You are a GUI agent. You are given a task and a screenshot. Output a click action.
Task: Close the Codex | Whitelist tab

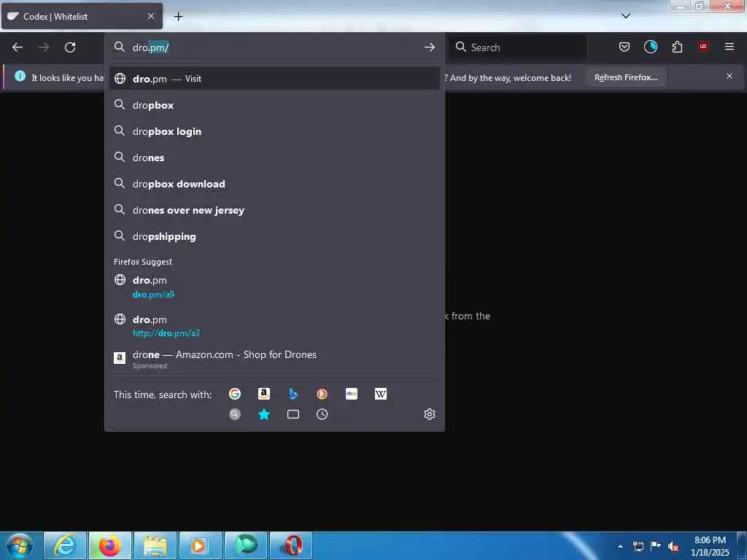[151, 16]
